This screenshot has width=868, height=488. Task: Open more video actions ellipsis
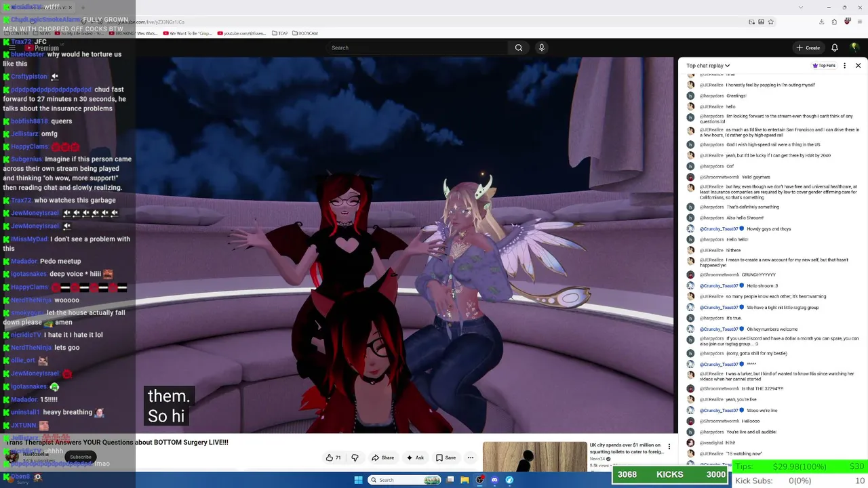coord(470,457)
